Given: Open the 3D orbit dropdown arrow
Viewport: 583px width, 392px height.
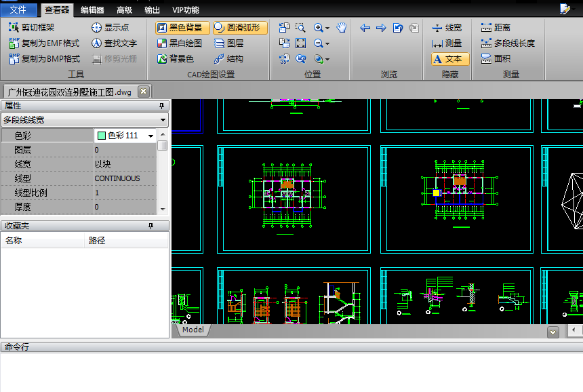Looking at the screenshot, I should pyautogui.click(x=327, y=59).
